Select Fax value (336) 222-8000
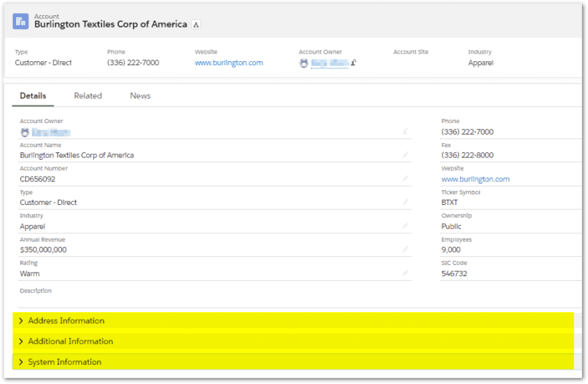 click(467, 155)
